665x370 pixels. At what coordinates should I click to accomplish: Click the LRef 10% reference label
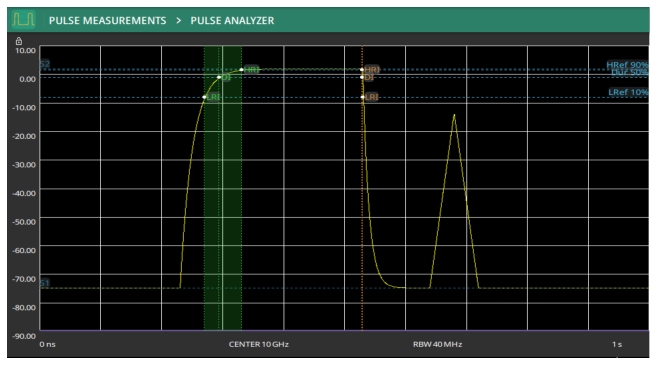(x=628, y=92)
